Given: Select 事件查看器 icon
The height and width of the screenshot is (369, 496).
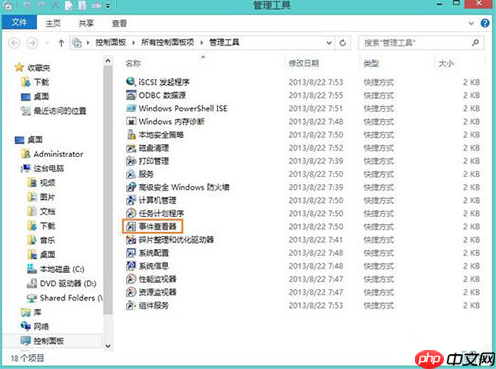Looking at the screenshot, I should click(131, 226).
